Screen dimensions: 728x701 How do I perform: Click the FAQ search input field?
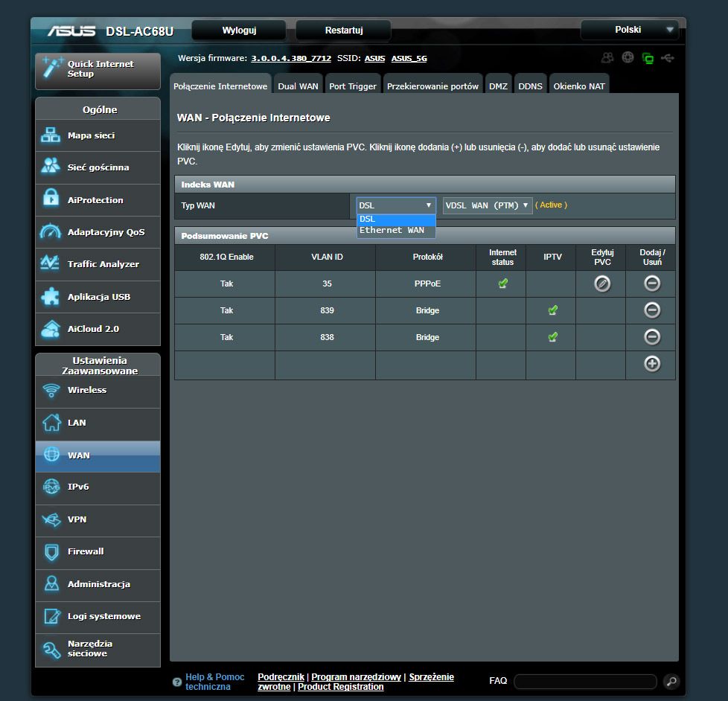(x=585, y=681)
